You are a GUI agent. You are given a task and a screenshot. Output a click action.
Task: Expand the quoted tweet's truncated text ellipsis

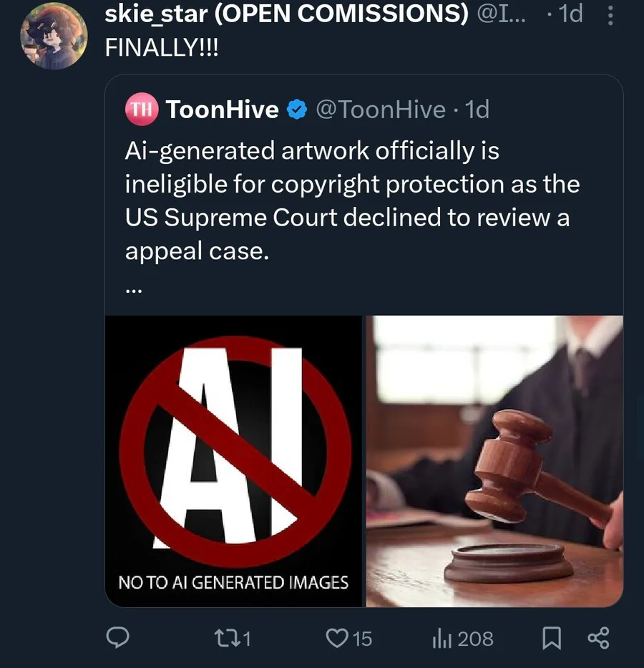(x=133, y=291)
